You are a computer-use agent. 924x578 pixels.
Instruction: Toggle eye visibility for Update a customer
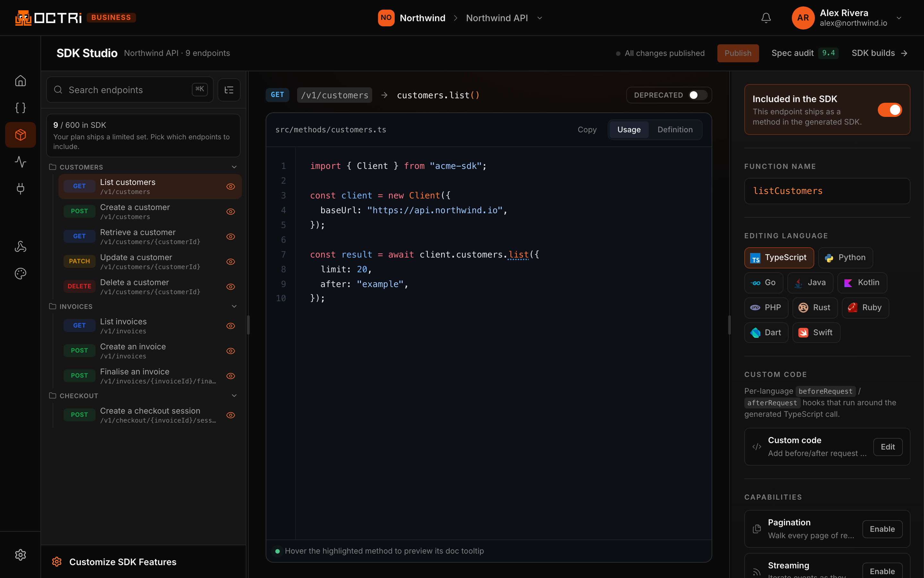[x=231, y=262]
